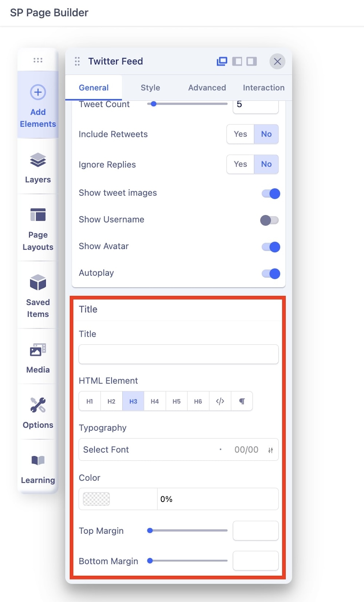
Task: Choose H1 as the HTML element
Action: coord(90,401)
